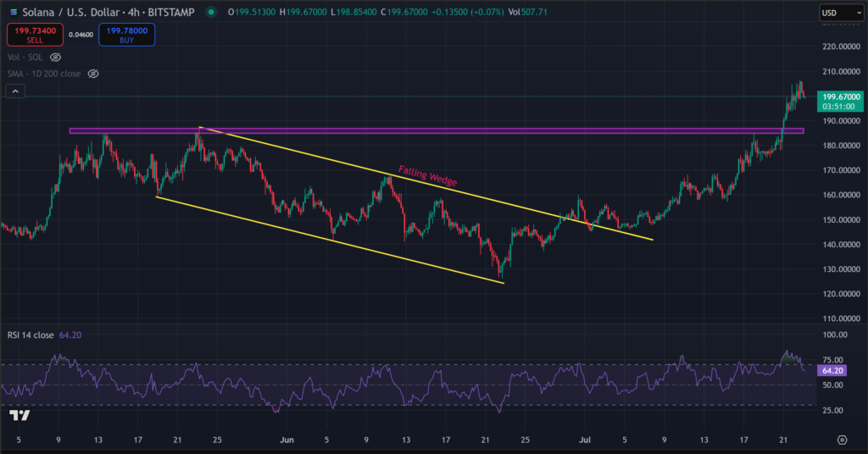
Task: Click the L198.85400 low price value
Action: [353, 12]
